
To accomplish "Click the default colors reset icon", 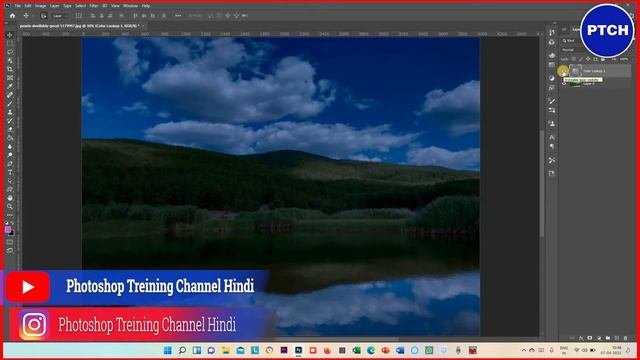I will (7, 223).
